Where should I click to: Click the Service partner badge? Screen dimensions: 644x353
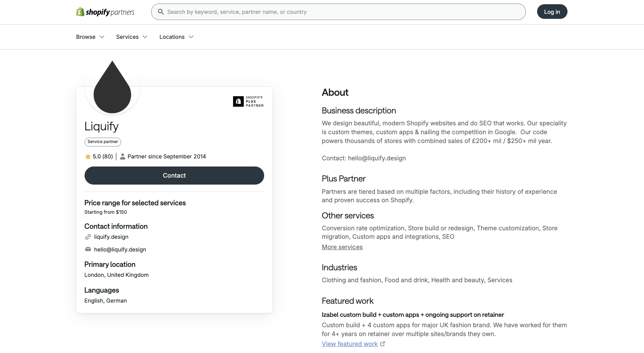pos(102,142)
